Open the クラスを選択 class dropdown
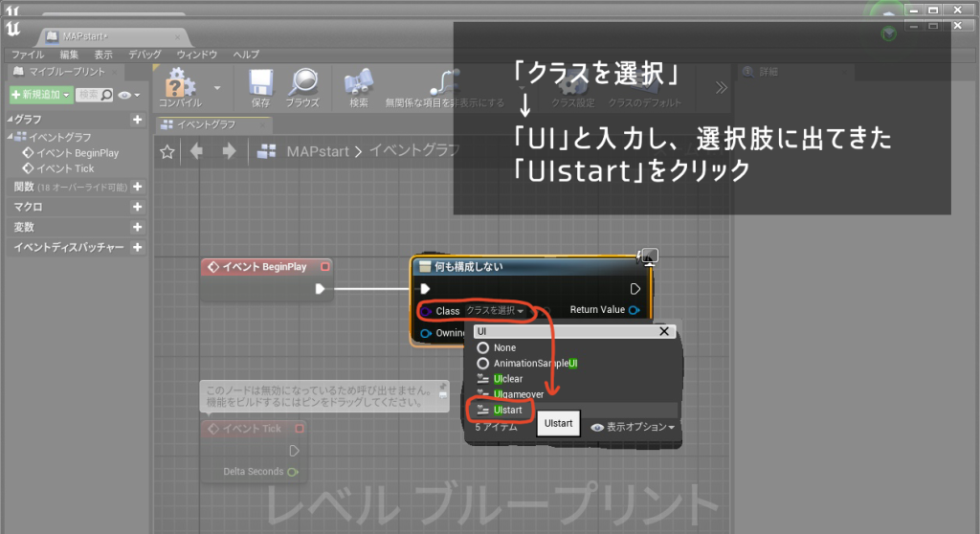Image resolution: width=980 pixels, height=534 pixels. (495, 311)
